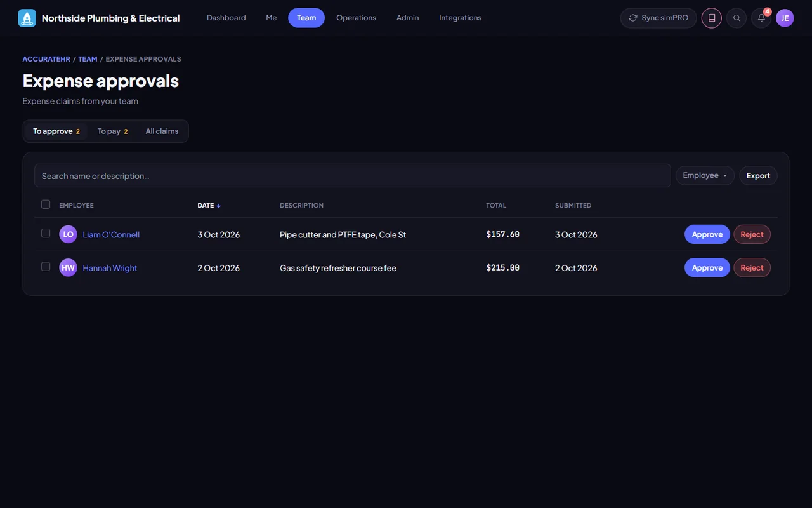Viewport: 812px width, 508px height.
Task: Toggle the select-all checkbox in table header
Action: click(46, 204)
